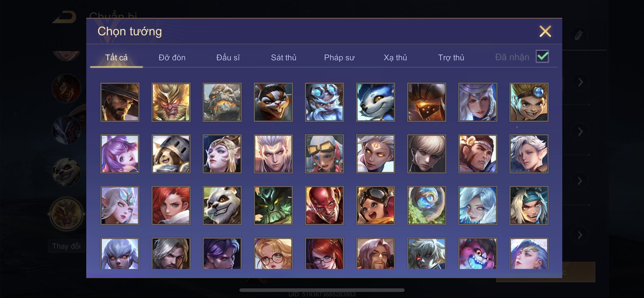Screen dimensions: 644x298
Task: Filter heroes by Xạ thủ
Action: tap(395, 58)
